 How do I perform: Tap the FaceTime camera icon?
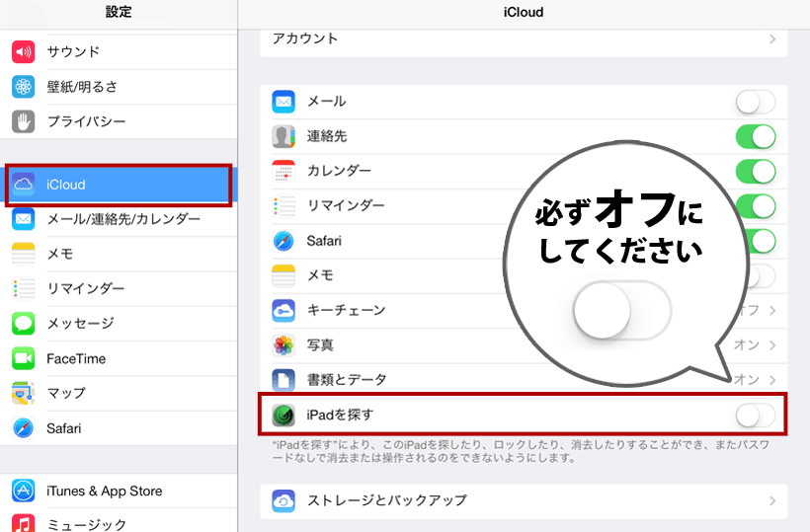pyautogui.click(x=24, y=358)
